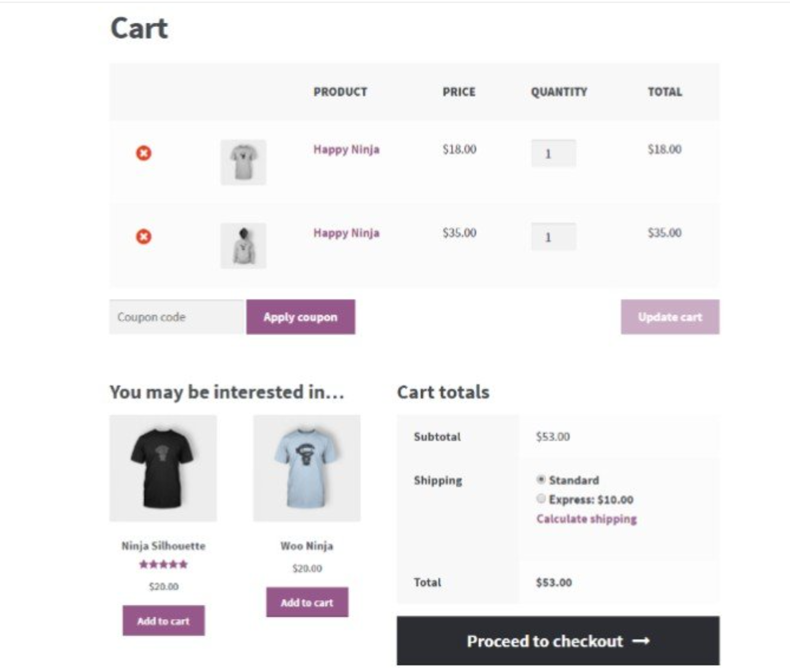Viewport: 790px width, 672px height.
Task: Click the Ninja Silhouette star rating
Action: click(x=163, y=564)
